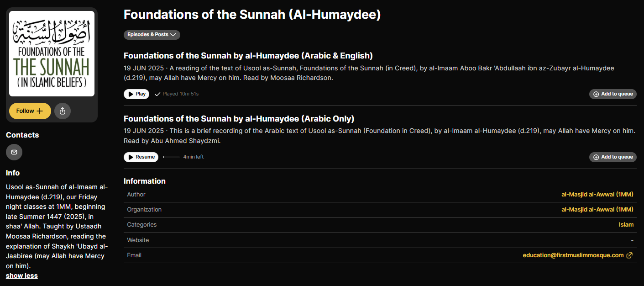Expand the Episodes & Posts dropdown
Viewport: 644px width, 286px height.
(x=152, y=35)
